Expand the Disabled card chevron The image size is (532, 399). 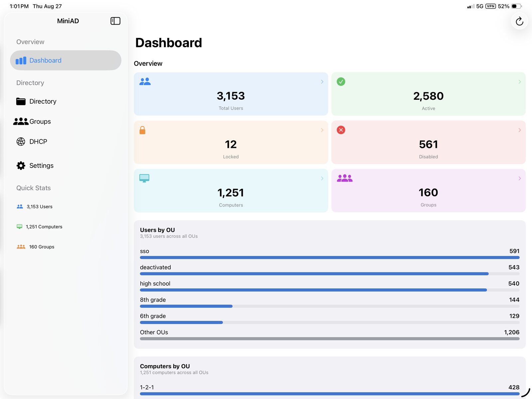pyautogui.click(x=520, y=130)
